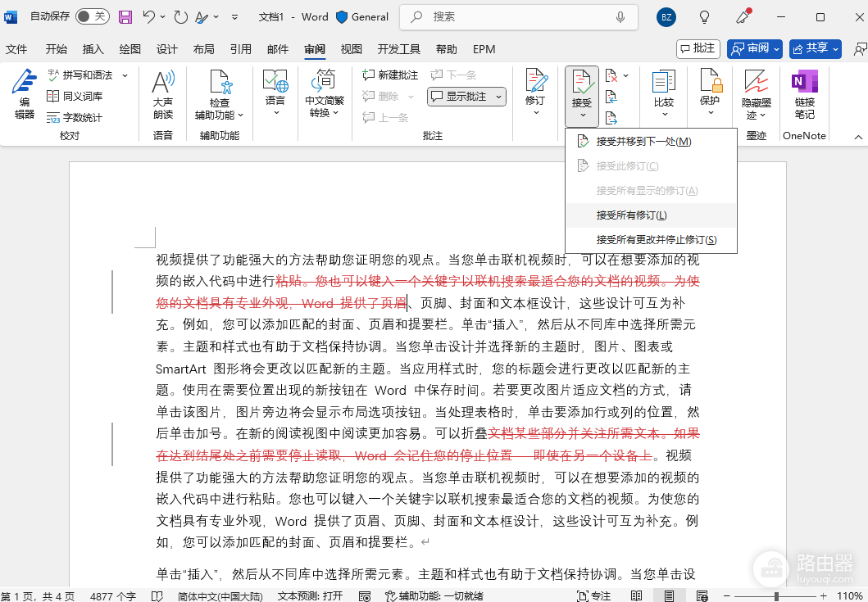Toggle the AutoSave (自动保存) switch
Viewport: 868px width, 602px height.
(x=93, y=16)
